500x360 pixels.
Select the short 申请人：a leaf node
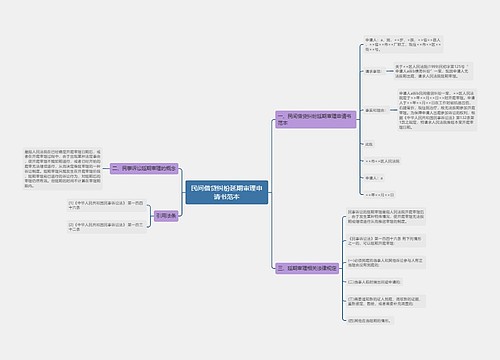pos(374,178)
